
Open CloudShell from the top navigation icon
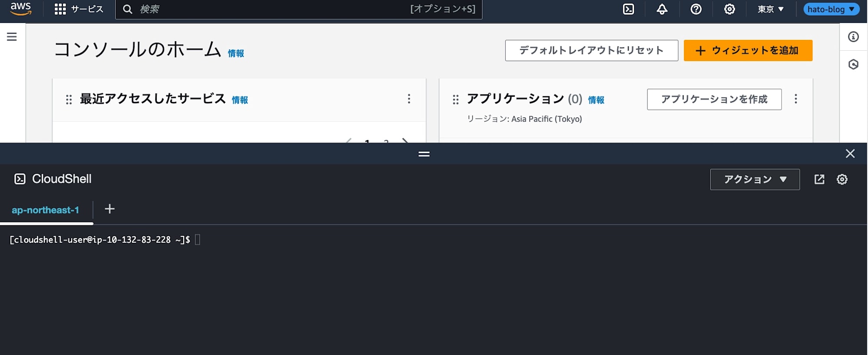click(x=628, y=9)
